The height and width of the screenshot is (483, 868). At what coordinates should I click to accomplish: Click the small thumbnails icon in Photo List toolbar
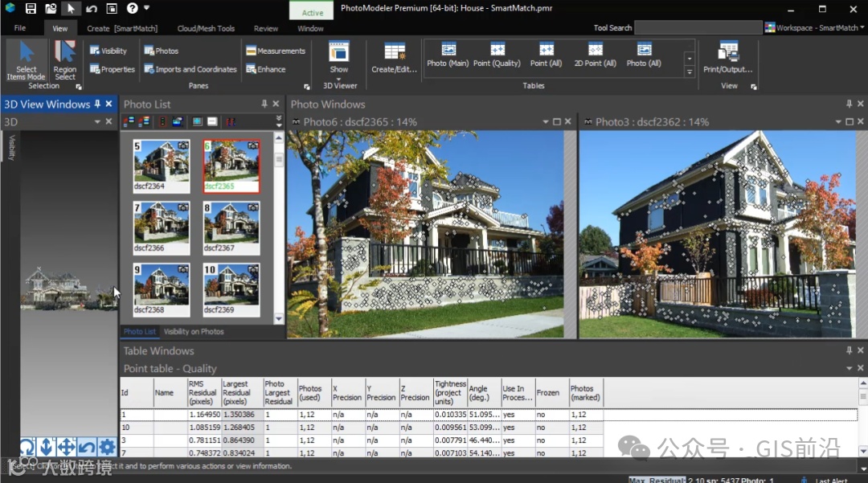[x=212, y=121]
